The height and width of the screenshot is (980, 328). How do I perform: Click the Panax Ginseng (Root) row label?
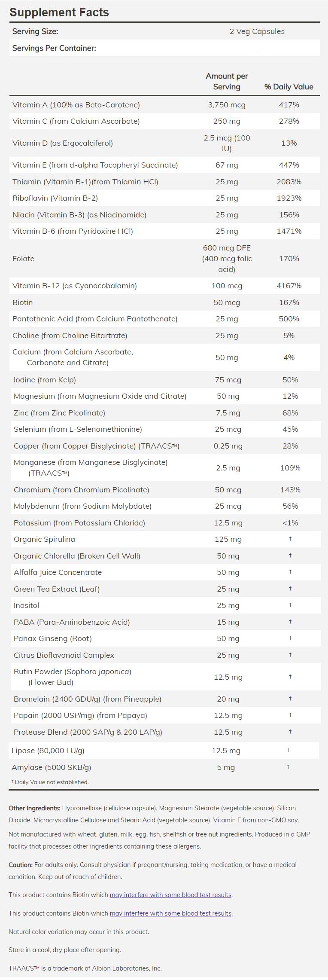[53, 638]
